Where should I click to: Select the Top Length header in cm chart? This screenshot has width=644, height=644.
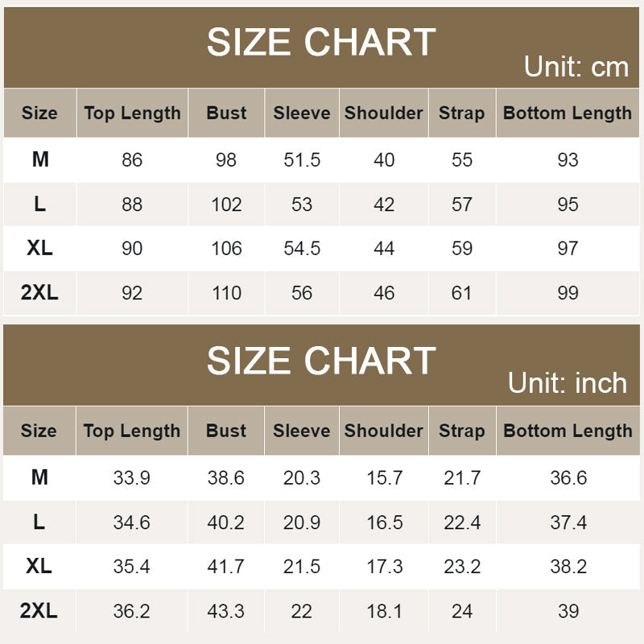tap(133, 114)
